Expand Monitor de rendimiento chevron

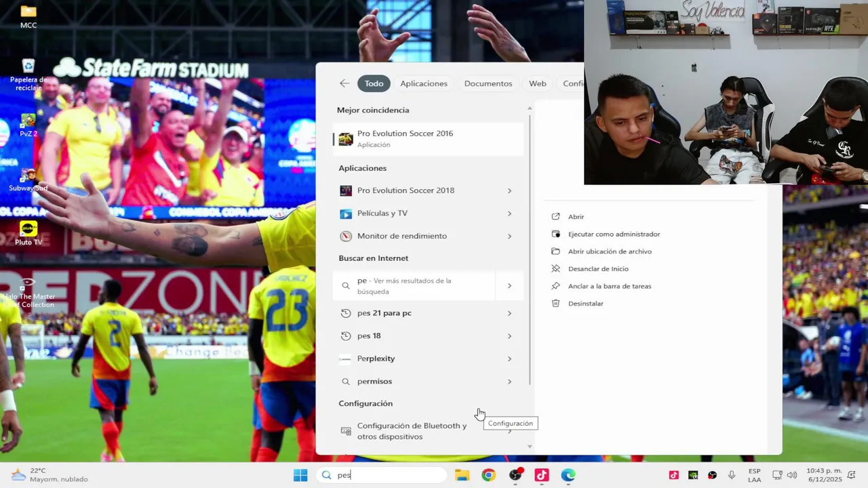coord(509,237)
